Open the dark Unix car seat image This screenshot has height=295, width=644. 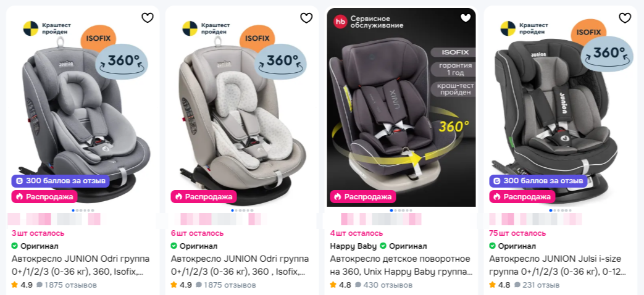401,107
